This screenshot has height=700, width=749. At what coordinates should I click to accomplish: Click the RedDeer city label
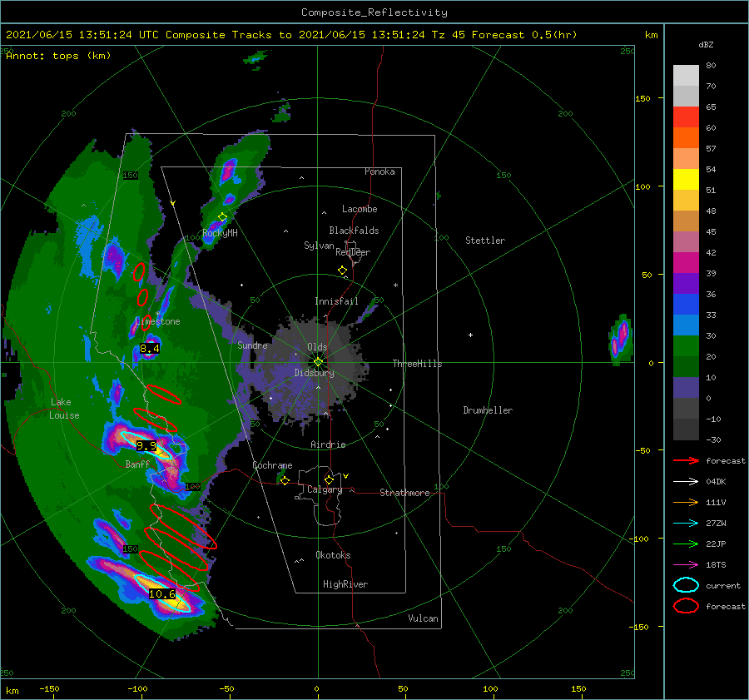coord(353,252)
